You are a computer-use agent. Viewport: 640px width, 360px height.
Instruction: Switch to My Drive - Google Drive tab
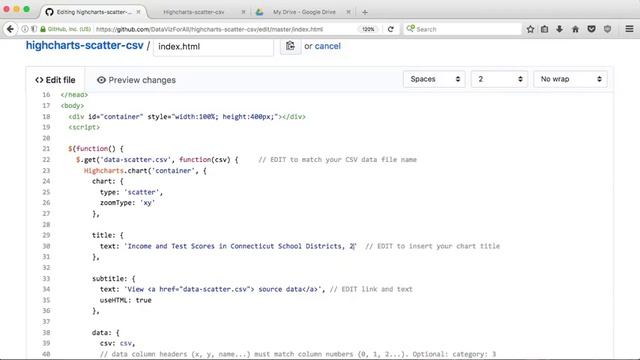[x=304, y=12]
